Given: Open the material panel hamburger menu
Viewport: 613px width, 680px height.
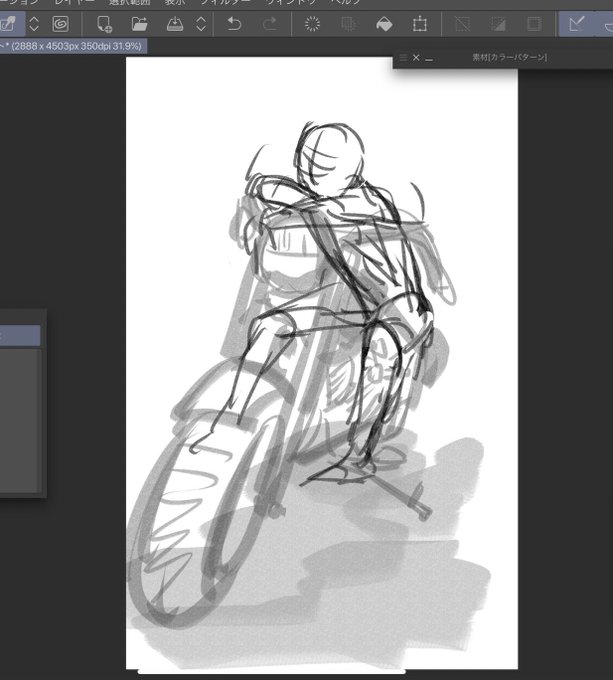Looking at the screenshot, I should 403,57.
